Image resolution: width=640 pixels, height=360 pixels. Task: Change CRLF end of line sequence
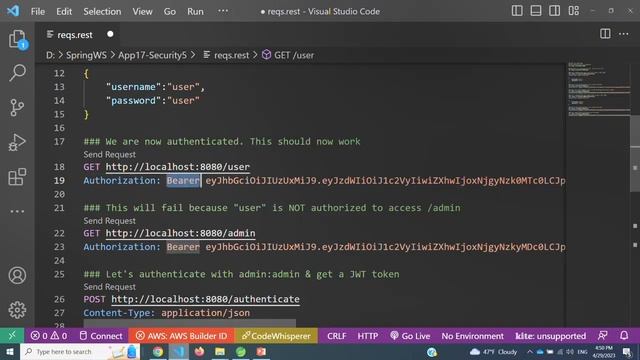(x=336, y=336)
